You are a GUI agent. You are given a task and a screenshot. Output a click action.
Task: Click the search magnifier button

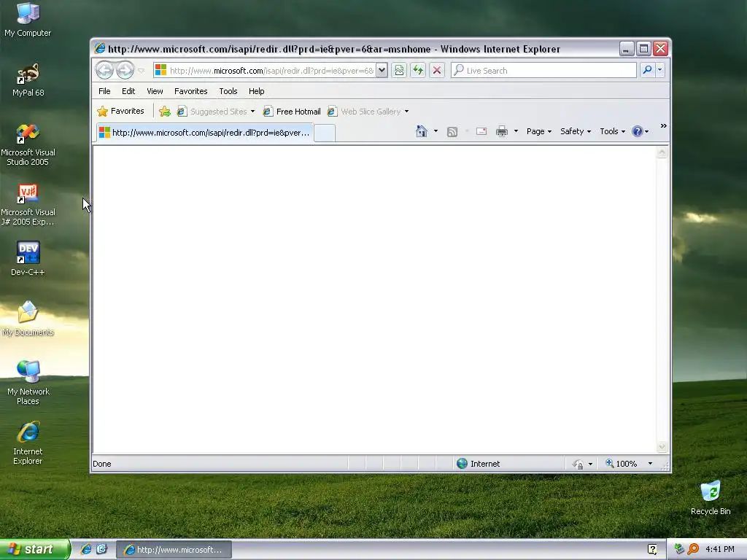coord(647,70)
